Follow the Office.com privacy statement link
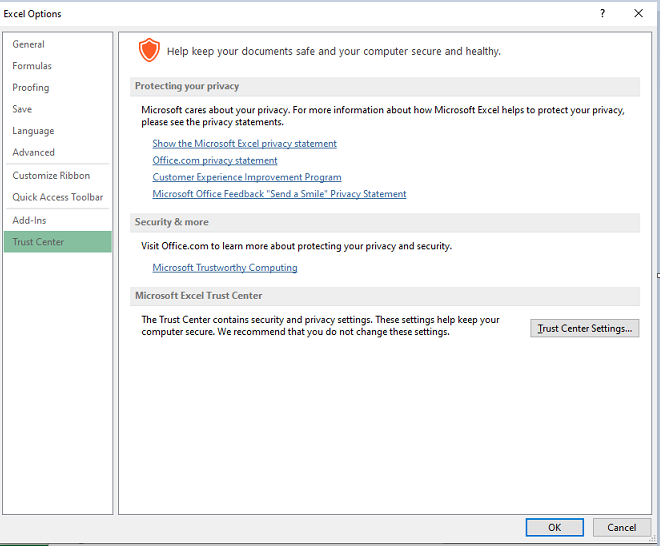 click(x=215, y=160)
